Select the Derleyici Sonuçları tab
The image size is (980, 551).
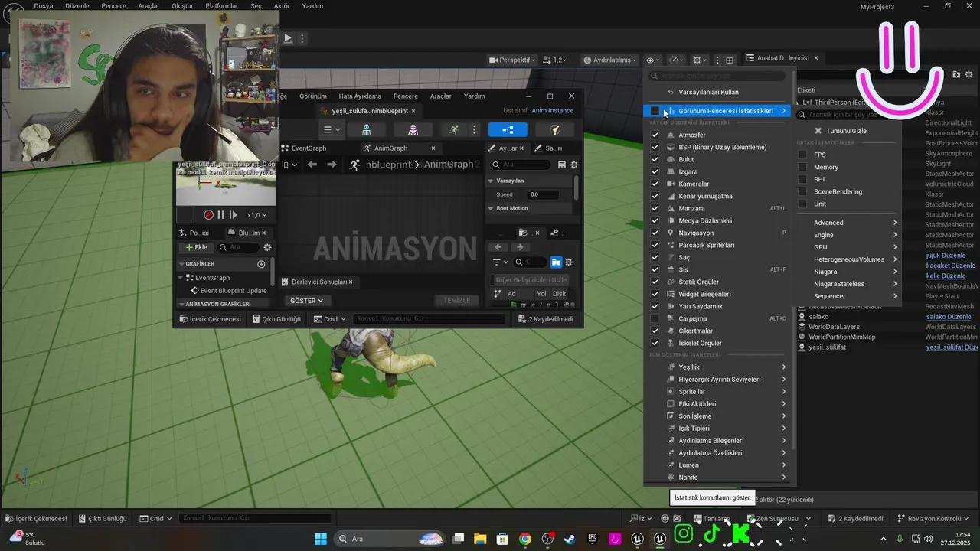[x=318, y=282]
